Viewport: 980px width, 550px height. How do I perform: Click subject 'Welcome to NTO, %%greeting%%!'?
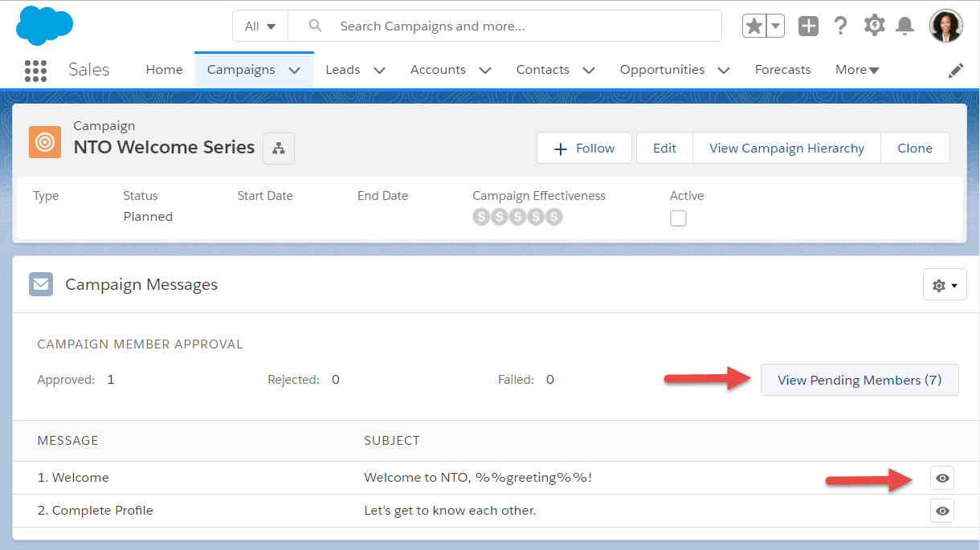point(478,478)
